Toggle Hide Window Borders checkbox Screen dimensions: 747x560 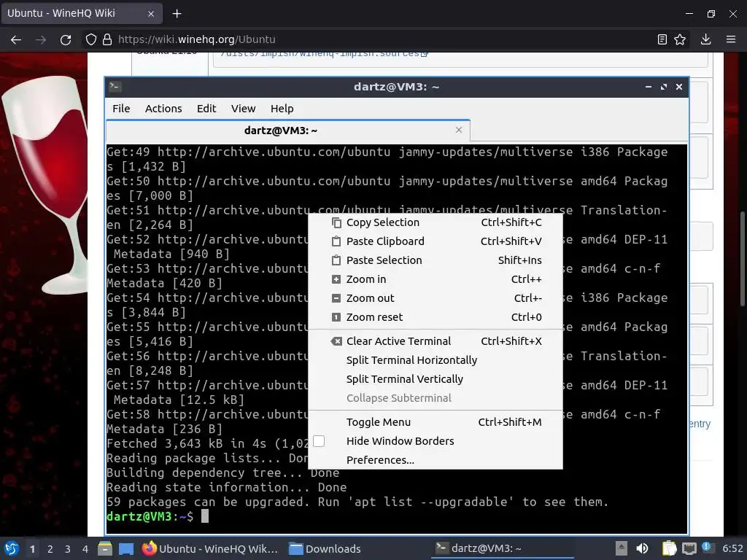tap(319, 441)
